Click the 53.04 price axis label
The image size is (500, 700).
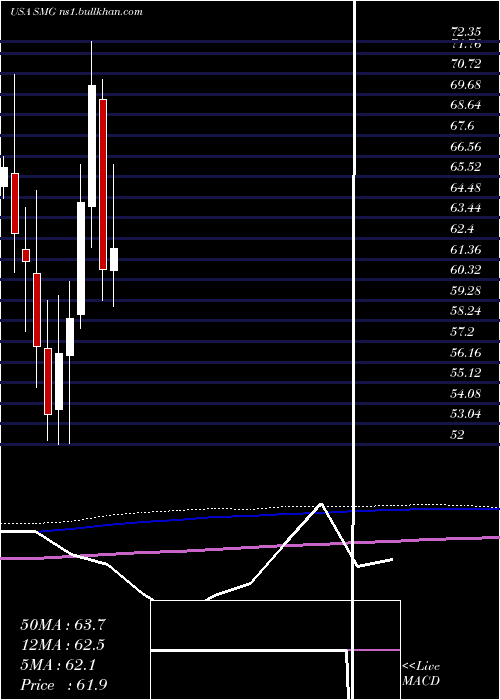(466, 415)
